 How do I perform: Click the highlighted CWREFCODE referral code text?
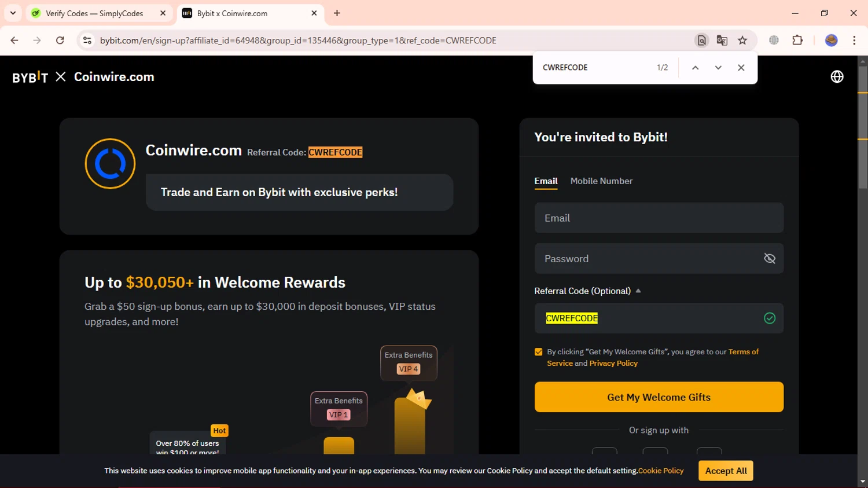pos(335,152)
